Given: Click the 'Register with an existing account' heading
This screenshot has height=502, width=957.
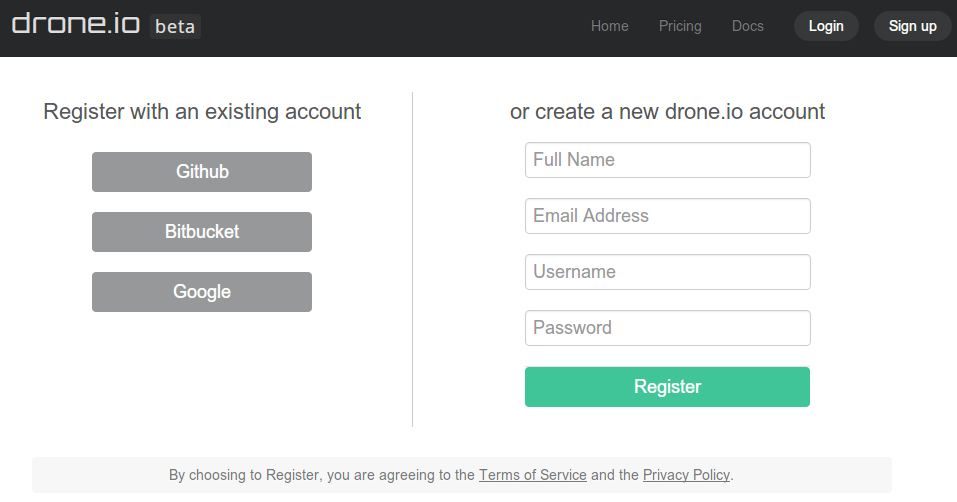Looking at the screenshot, I should [202, 112].
